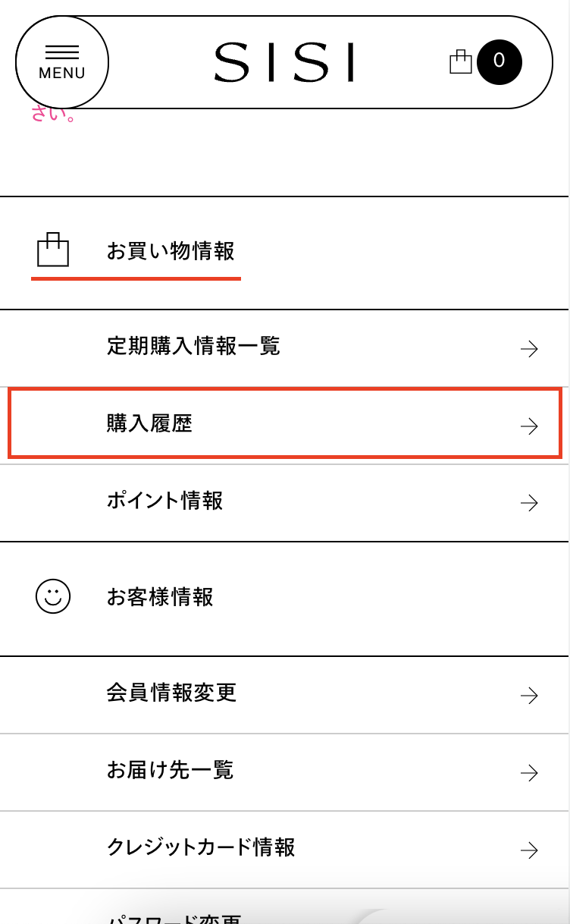Image resolution: width=570 pixels, height=924 pixels.
Task: Click the arrow in the 購入履歴 row
Action: (x=529, y=426)
